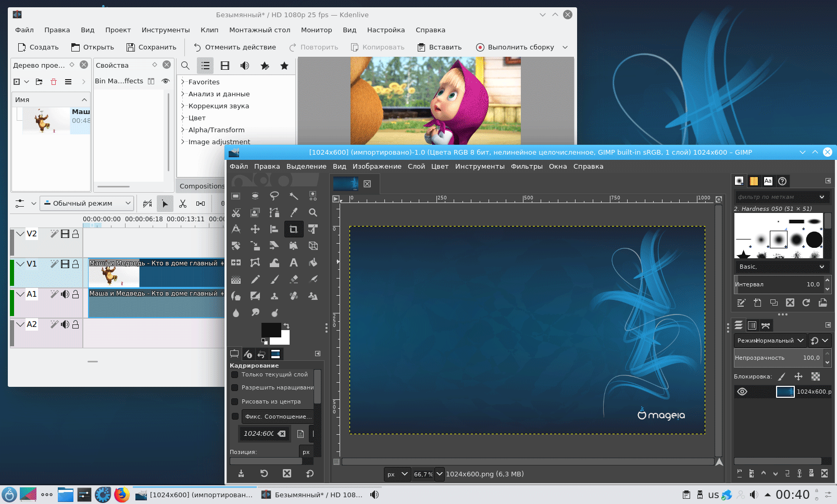Lock the V1 video track
837x504 pixels.
coord(76,264)
